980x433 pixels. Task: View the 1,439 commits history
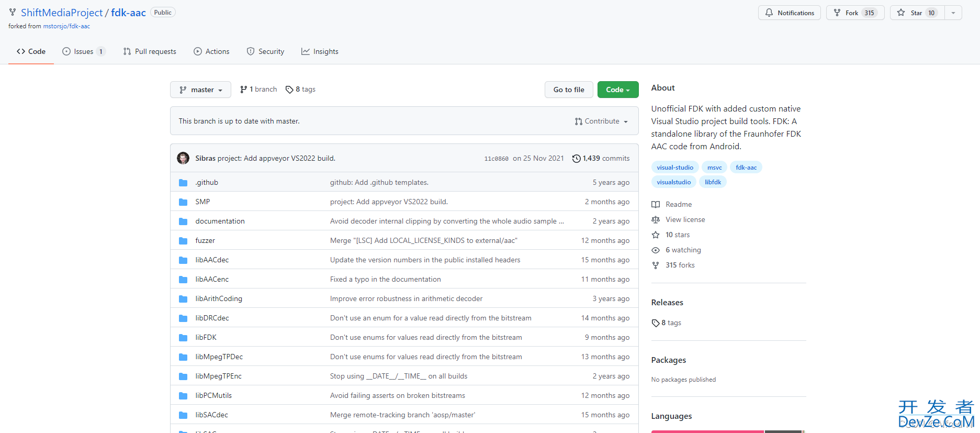[x=601, y=159]
